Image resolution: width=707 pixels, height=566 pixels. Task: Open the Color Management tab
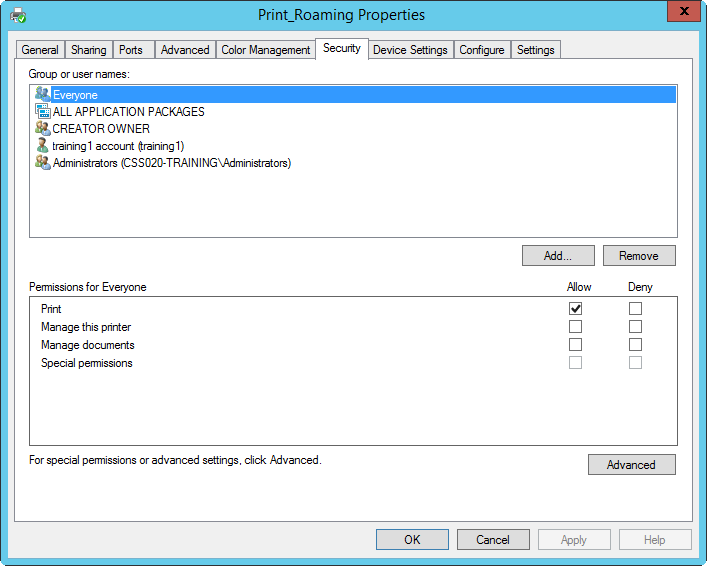[266, 50]
